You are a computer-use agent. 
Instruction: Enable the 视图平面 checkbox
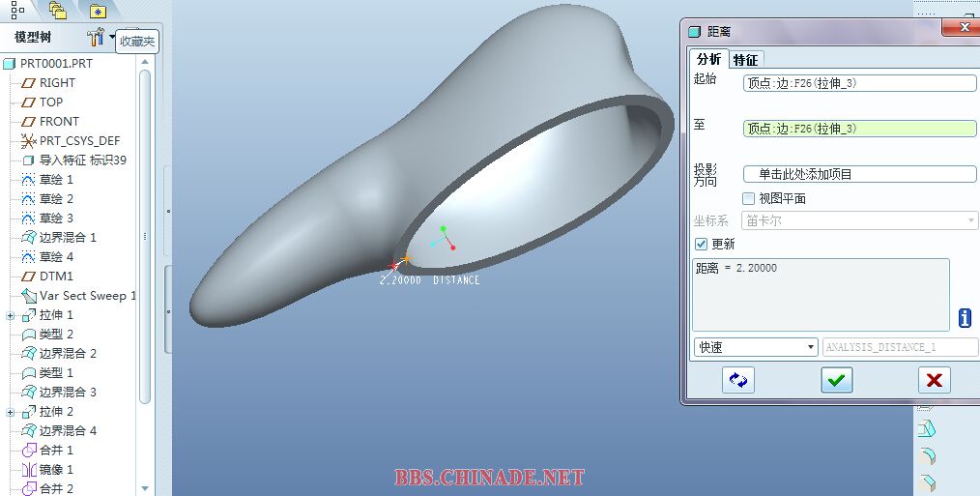(x=748, y=198)
